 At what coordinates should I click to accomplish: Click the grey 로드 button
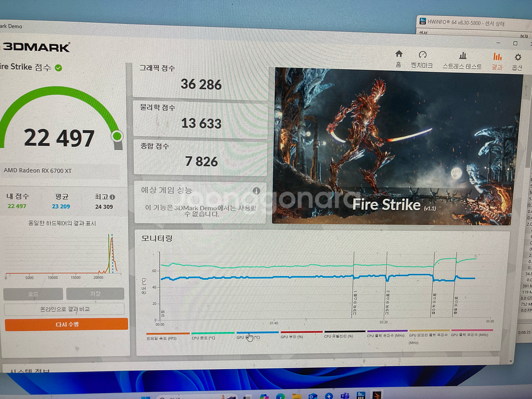click(x=33, y=294)
